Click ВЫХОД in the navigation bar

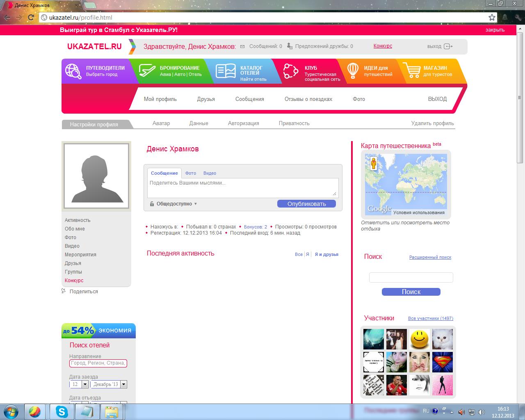(x=437, y=99)
